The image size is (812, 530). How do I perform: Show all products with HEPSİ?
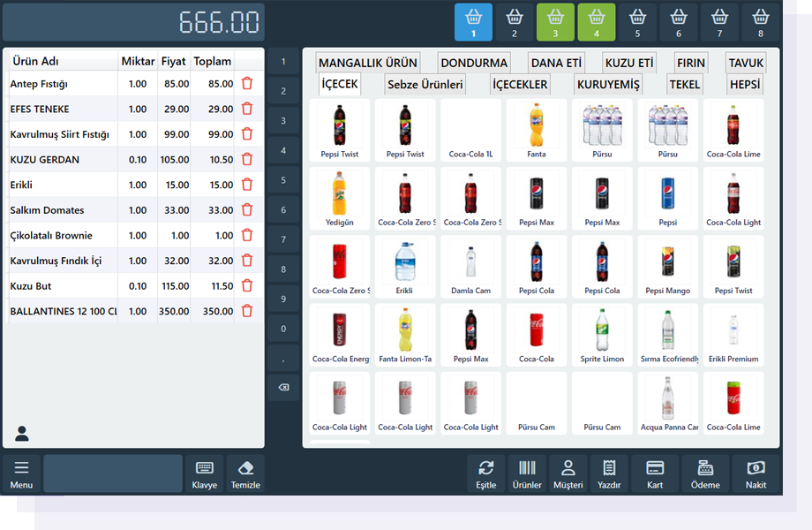745,85
